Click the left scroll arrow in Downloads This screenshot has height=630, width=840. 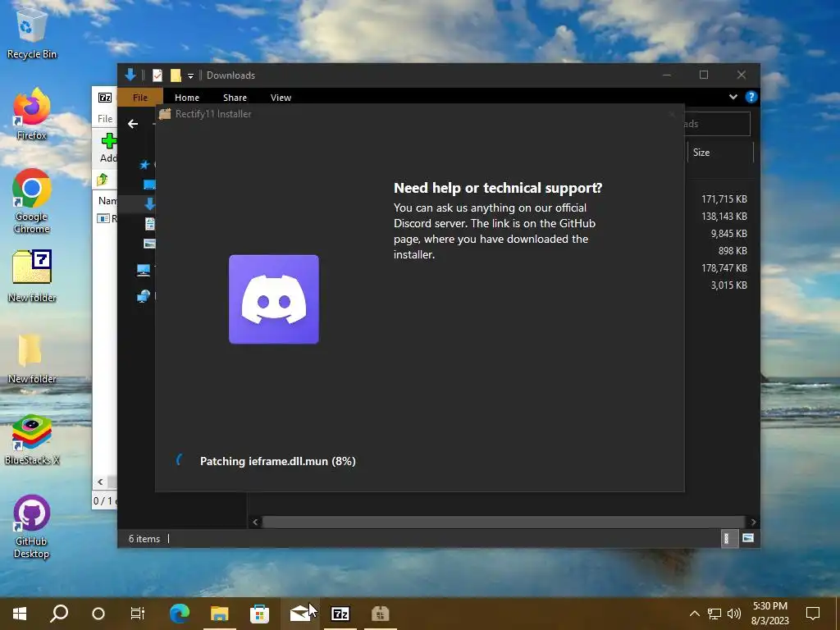(x=255, y=522)
